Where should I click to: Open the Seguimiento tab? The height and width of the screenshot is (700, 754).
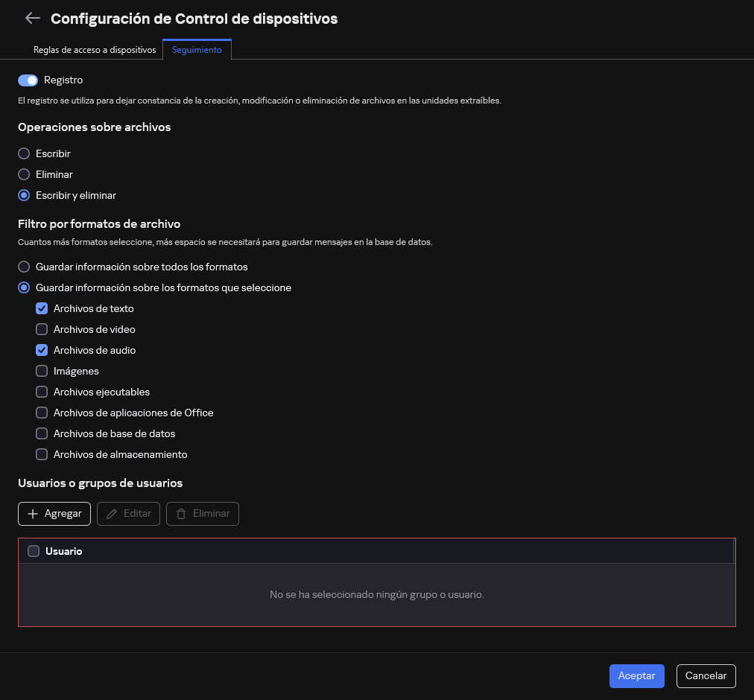pos(196,50)
